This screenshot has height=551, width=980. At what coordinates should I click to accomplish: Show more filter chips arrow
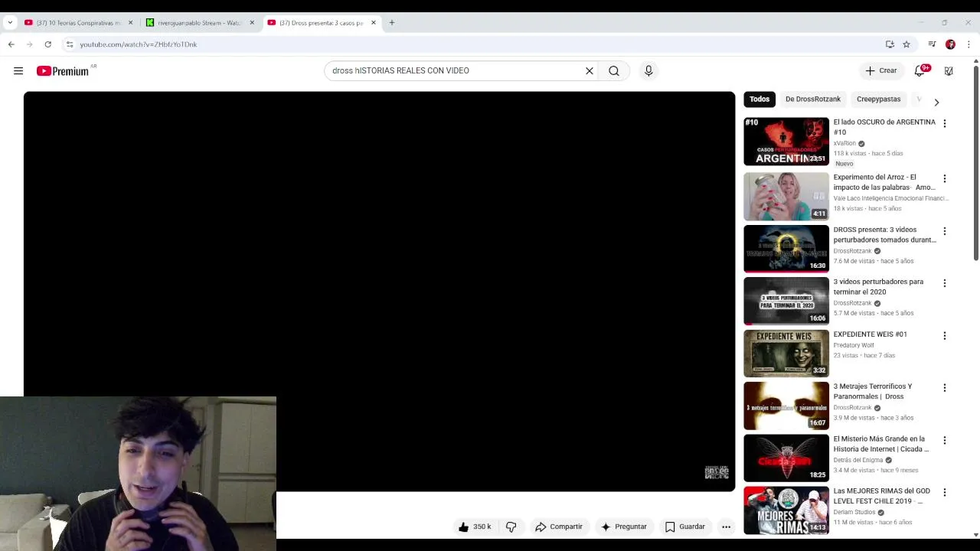[936, 102]
